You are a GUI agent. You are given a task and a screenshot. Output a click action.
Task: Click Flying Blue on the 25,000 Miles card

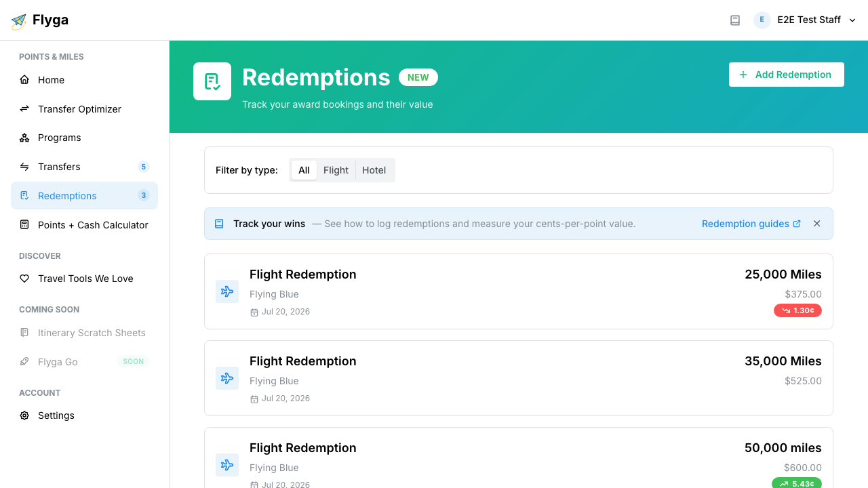pyautogui.click(x=274, y=294)
